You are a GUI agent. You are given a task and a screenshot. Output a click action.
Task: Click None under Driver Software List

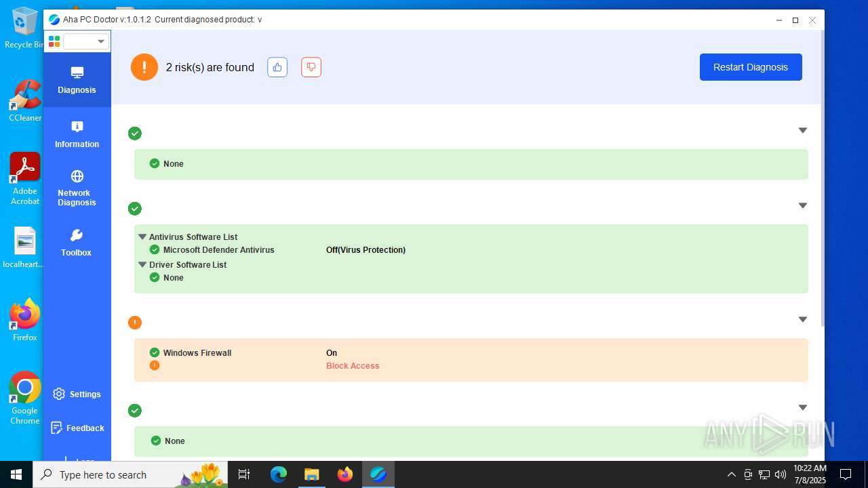point(173,278)
